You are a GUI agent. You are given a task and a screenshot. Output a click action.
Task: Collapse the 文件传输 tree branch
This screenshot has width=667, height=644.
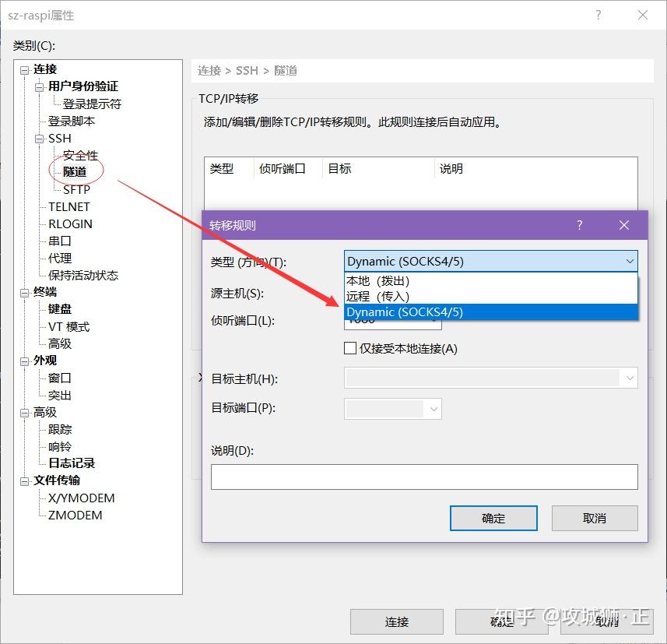24,480
